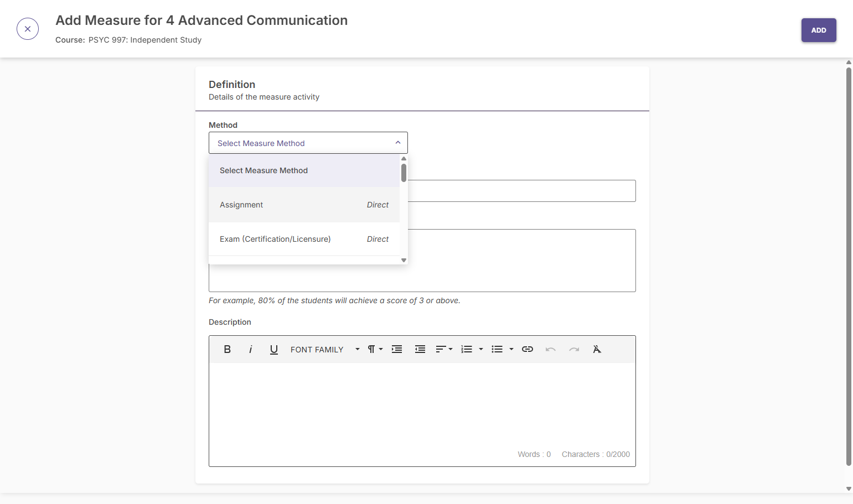Click the 'Definition' section heading
This screenshot has height=504, width=853.
pos(232,85)
